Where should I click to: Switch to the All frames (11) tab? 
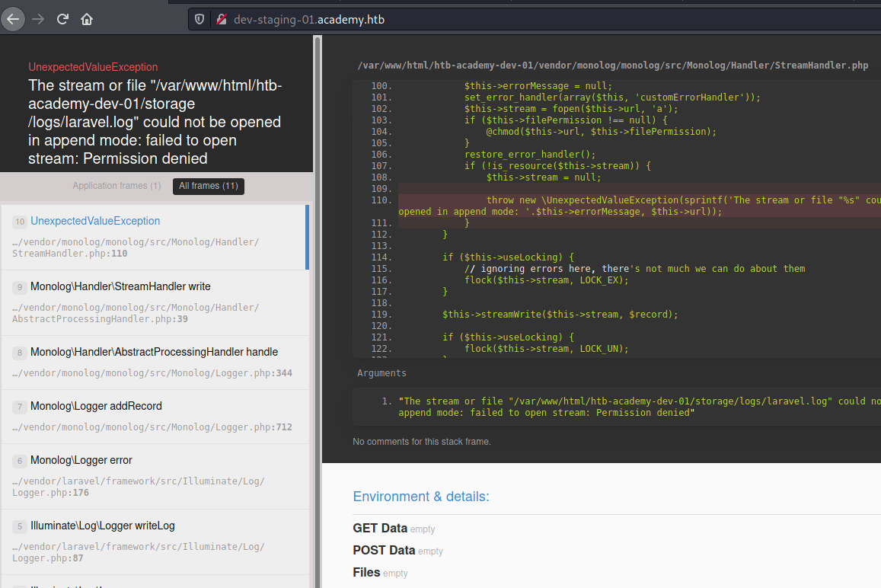click(x=208, y=186)
